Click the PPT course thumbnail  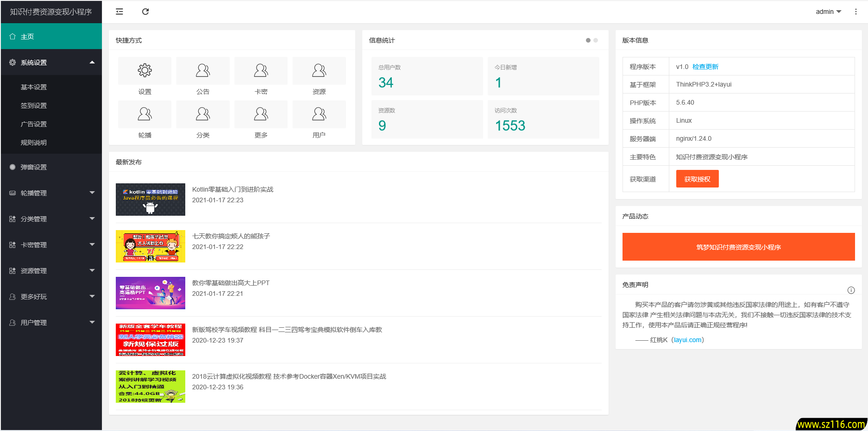pyautogui.click(x=151, y=293)
